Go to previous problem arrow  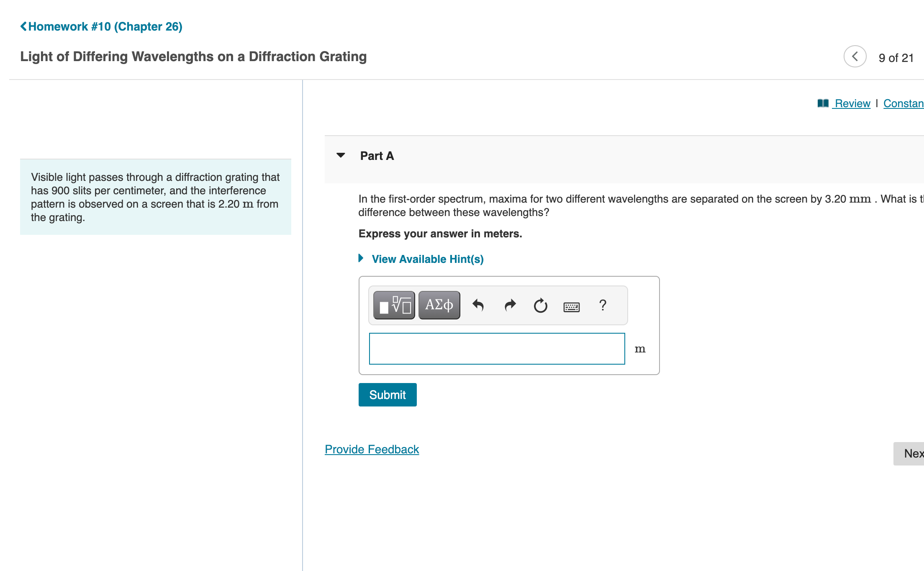click(855, 57)
